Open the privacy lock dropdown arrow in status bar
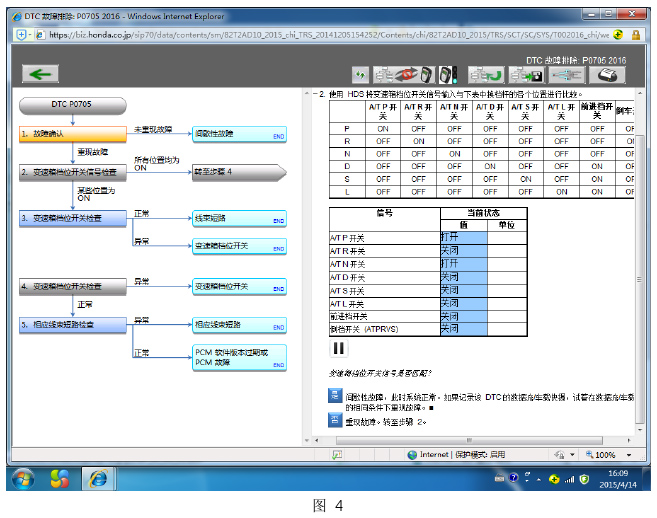The height and width of the screenshot is (518, 657). pos(572,455)
